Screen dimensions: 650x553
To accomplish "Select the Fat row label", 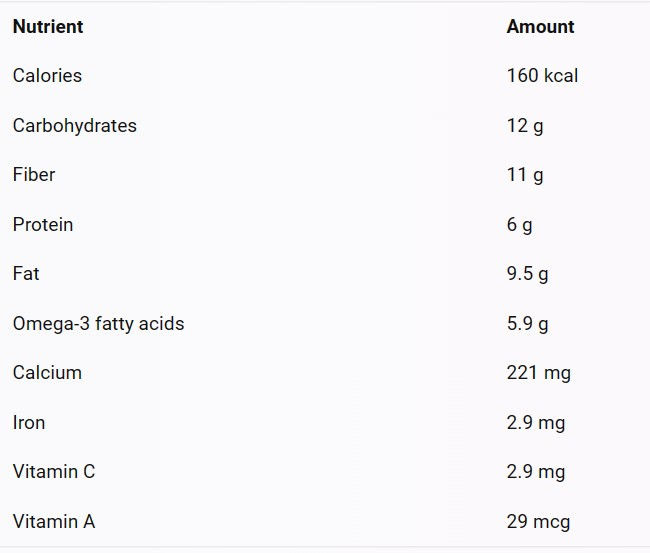I will [26, 274].
